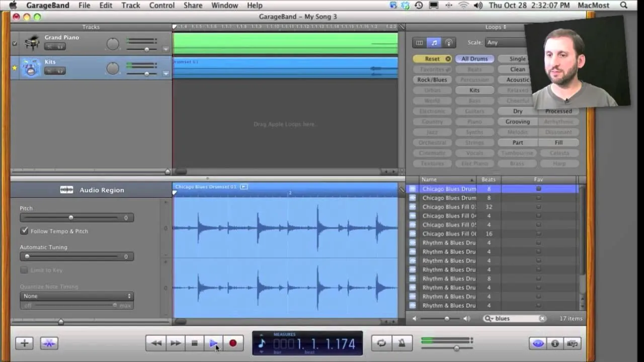Adjust the Pitch slider handle
Viewport: 644px width, 362px height.
71,217
